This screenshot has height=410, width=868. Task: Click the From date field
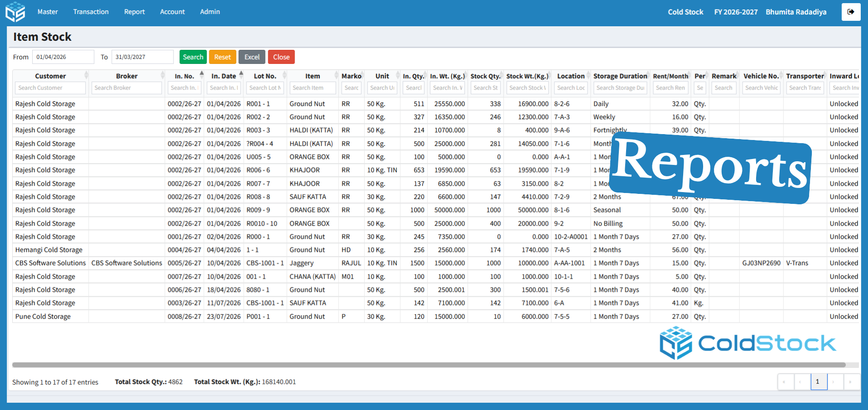[63, 57]
